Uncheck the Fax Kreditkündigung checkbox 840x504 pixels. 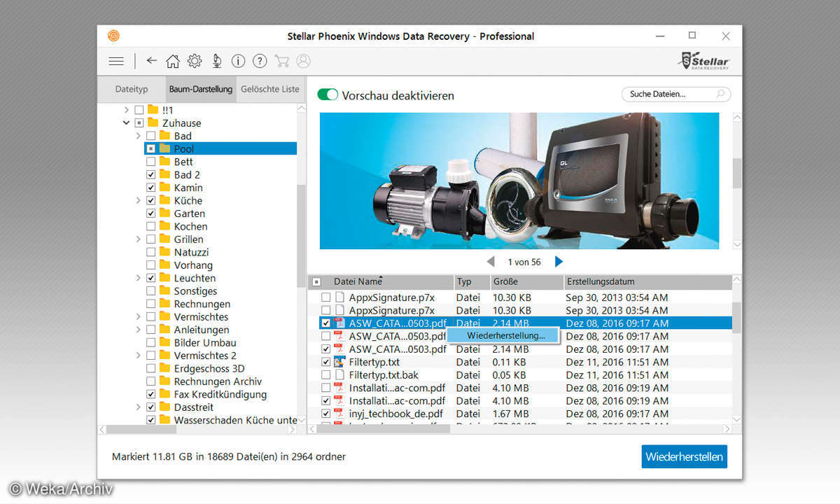[x=150, y=395]
